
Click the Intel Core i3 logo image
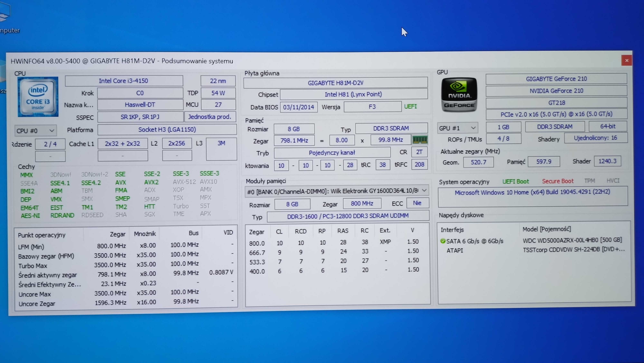click(38, 97)
